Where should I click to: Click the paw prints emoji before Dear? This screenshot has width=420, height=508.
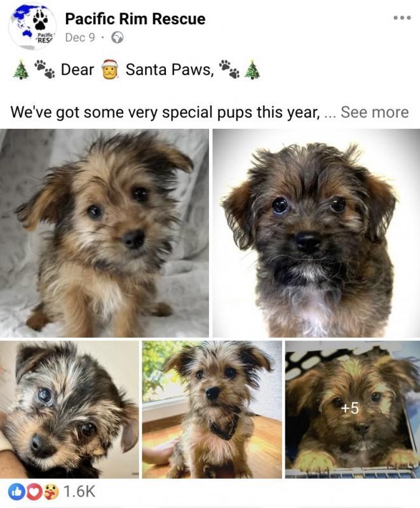click(x=44, y=69)
